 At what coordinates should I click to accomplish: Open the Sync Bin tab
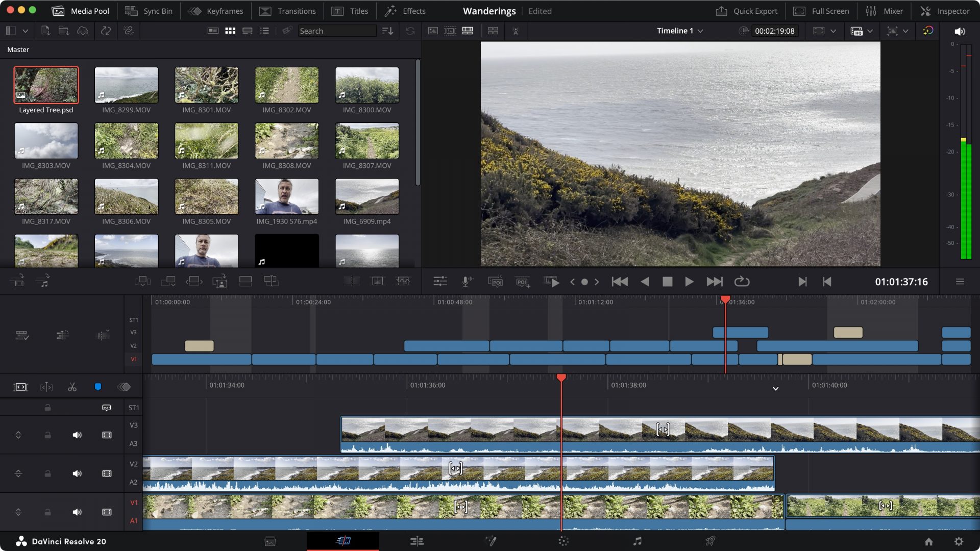[149, 11]
